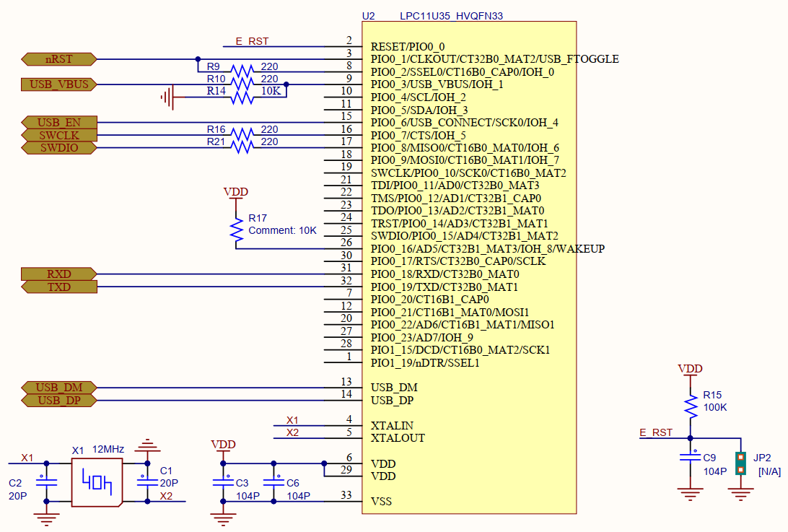Click the RESET/PIO0_0 pin name
The image size is (788, 532).
point(408,47)
